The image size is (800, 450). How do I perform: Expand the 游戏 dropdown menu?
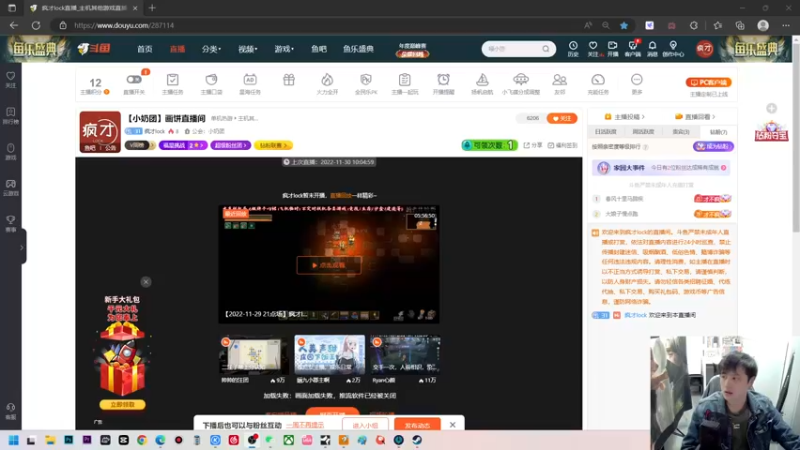click(x=284, y=49)
